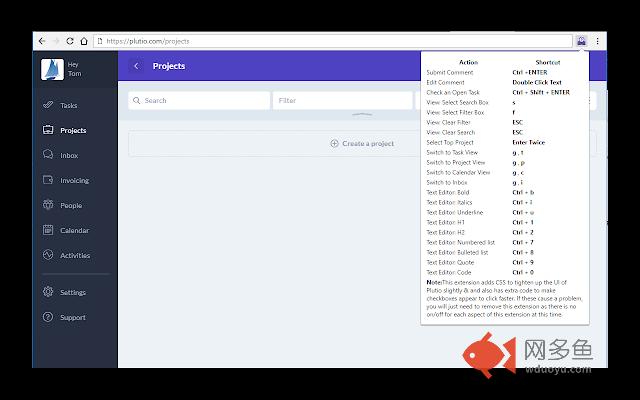Collapse the filter bar with the small chevron
Image resolution: width=640 pixels, height=400 pixels.
[362, 115]
